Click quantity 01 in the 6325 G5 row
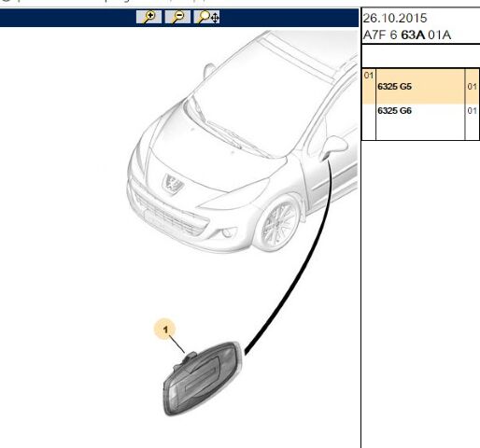Screen dimensions: 480x448 pyautogui.click(x=472, y=87)
